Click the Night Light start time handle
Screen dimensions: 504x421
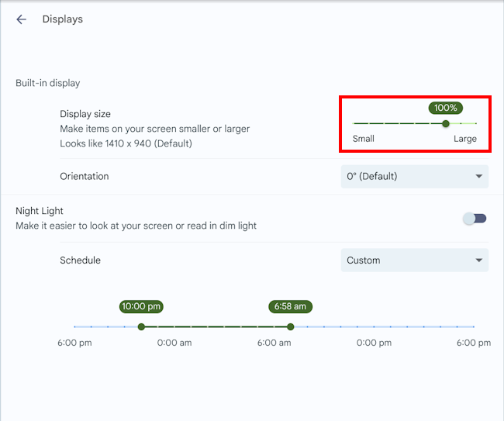141,326
